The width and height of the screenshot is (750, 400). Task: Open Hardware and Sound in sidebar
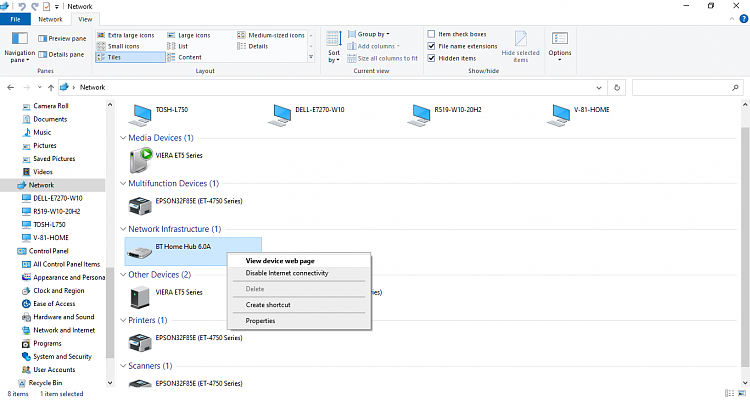point(58,317)
